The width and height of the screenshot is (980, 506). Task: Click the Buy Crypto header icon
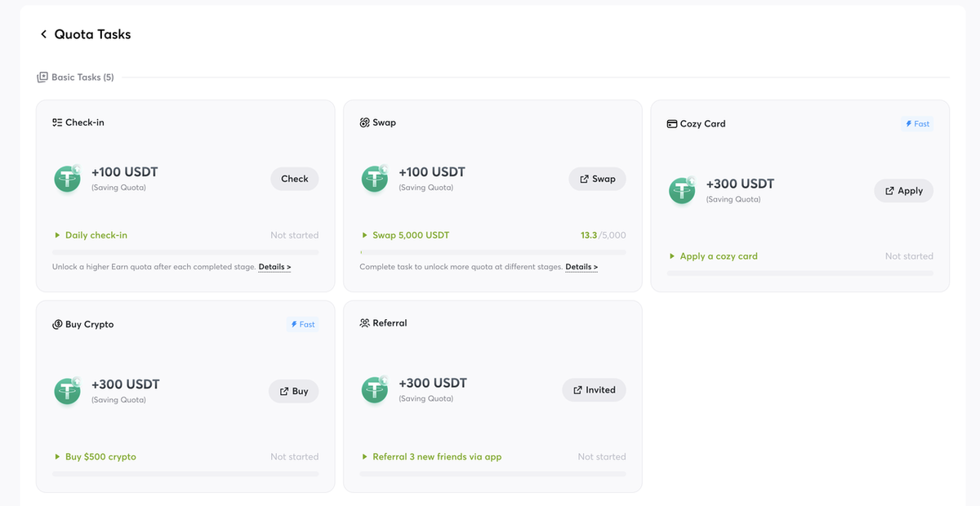coord(58,324)
